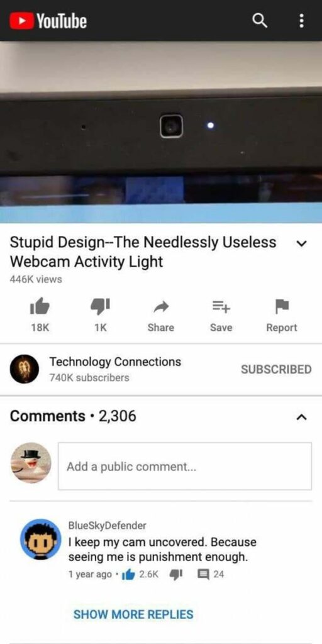
Task: Dislike BlueSkyDefender's comment
Action: point(176,574)
